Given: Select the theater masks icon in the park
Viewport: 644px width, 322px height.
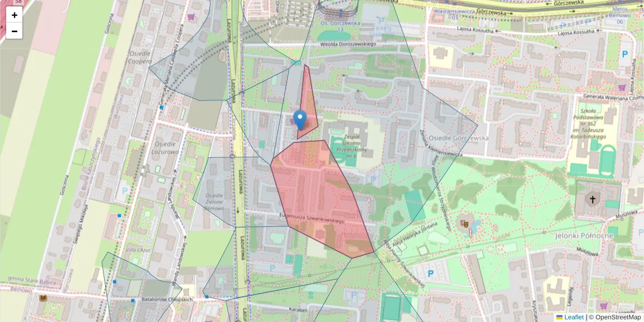Looking at the screenshot, I should point(465,223).
